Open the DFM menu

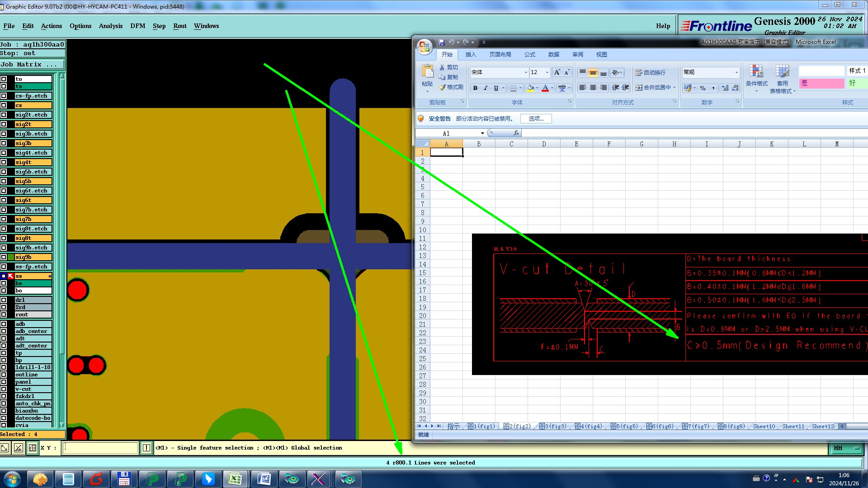tap(138, 26)
